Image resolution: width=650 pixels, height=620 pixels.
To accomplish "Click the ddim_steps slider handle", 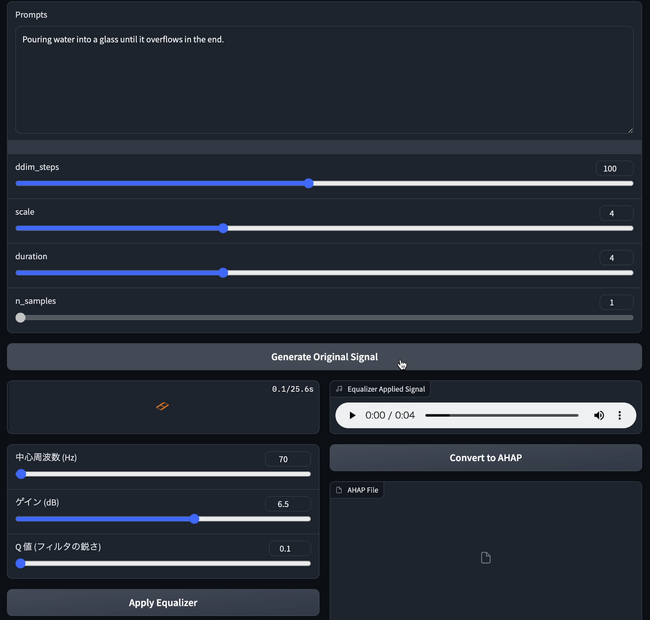I will click(x=308, y=183).
